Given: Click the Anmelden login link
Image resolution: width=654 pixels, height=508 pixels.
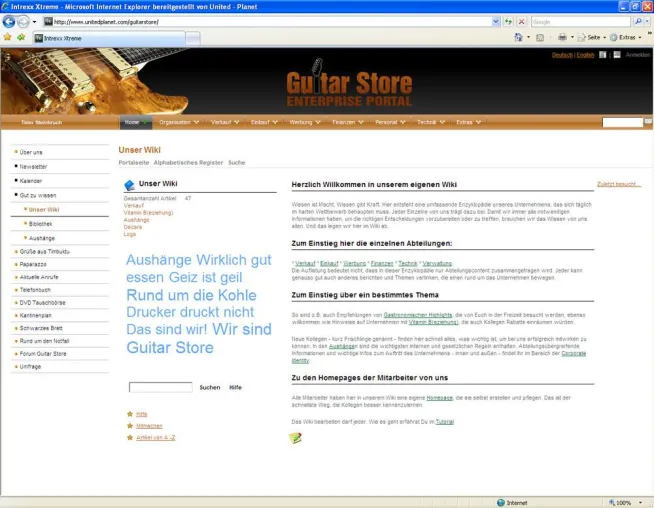Looking at the screenshot, I should tap(638, 55).
